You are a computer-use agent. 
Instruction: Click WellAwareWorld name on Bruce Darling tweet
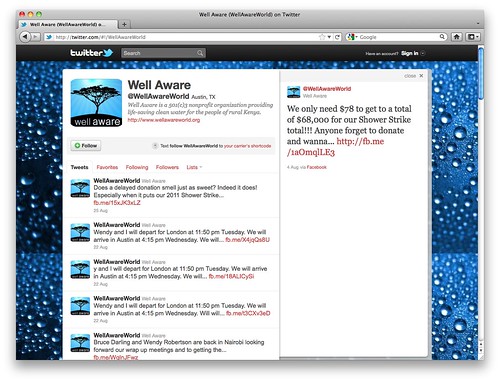(x=117, y=335)
